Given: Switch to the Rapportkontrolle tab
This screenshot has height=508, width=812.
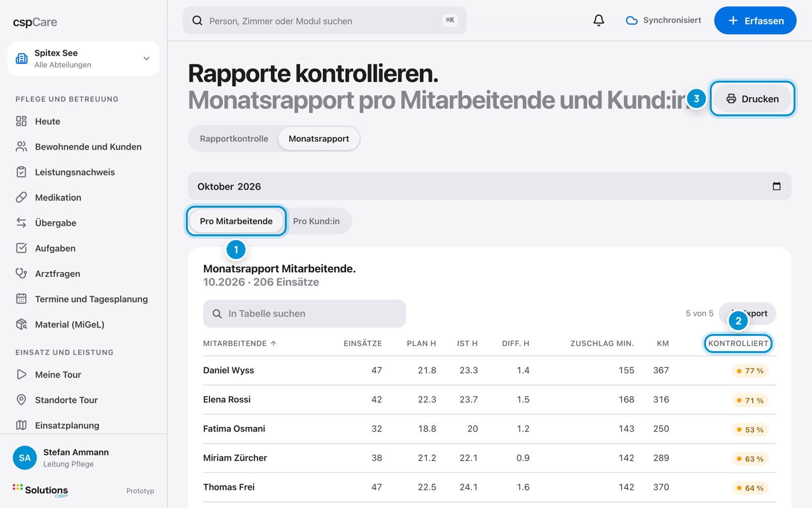Looking at the screenshot, I should [234, 139].
